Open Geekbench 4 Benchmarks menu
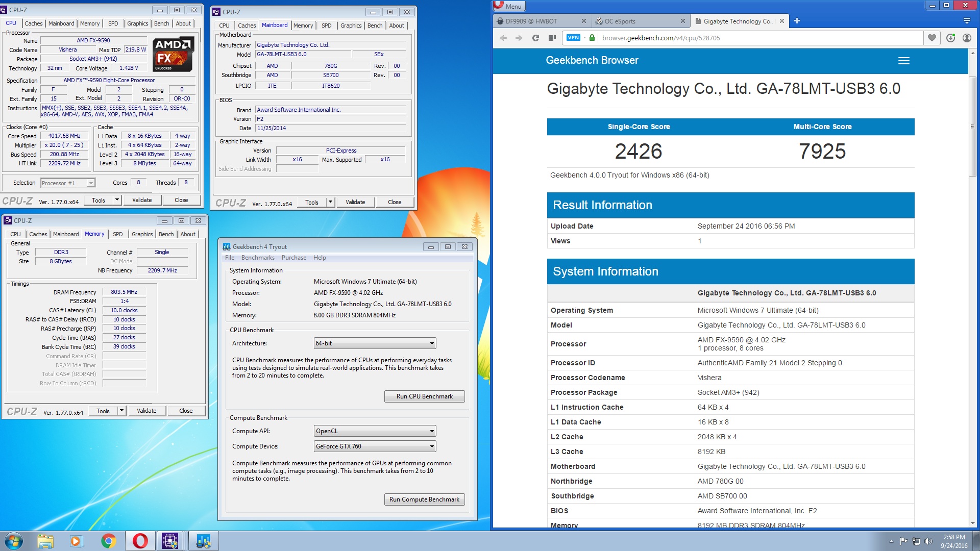 click(258, 258)
